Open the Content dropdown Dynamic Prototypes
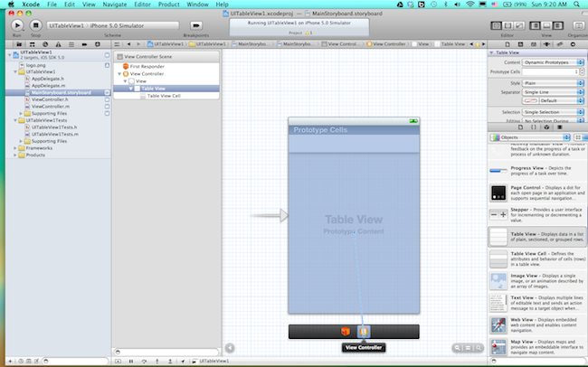Screen dimensions: 588x367 [553, 62]
